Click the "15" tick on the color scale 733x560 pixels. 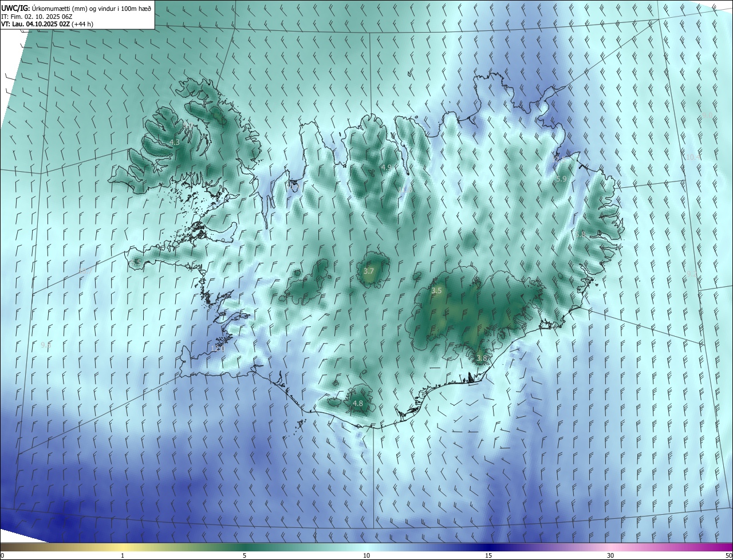coord(488,556)
